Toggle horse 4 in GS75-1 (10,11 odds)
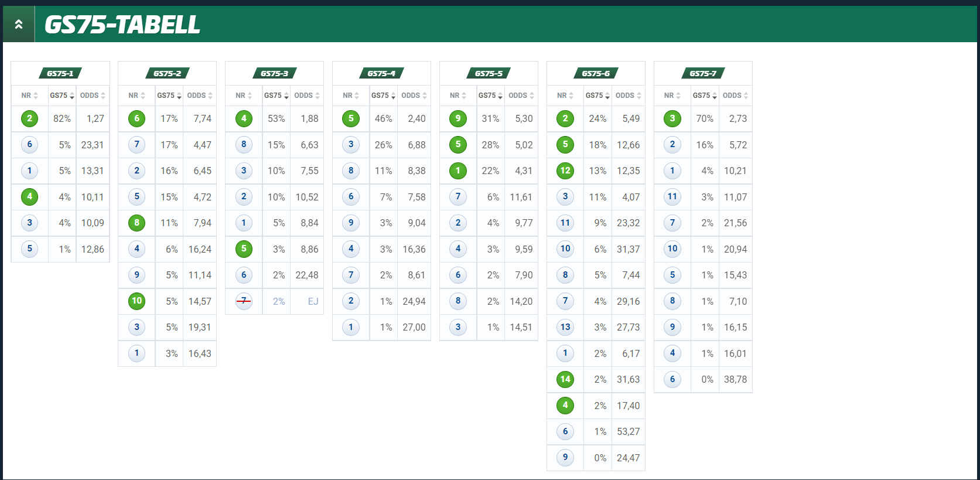Viewport: 980px width, 480px height. (29, 196)
